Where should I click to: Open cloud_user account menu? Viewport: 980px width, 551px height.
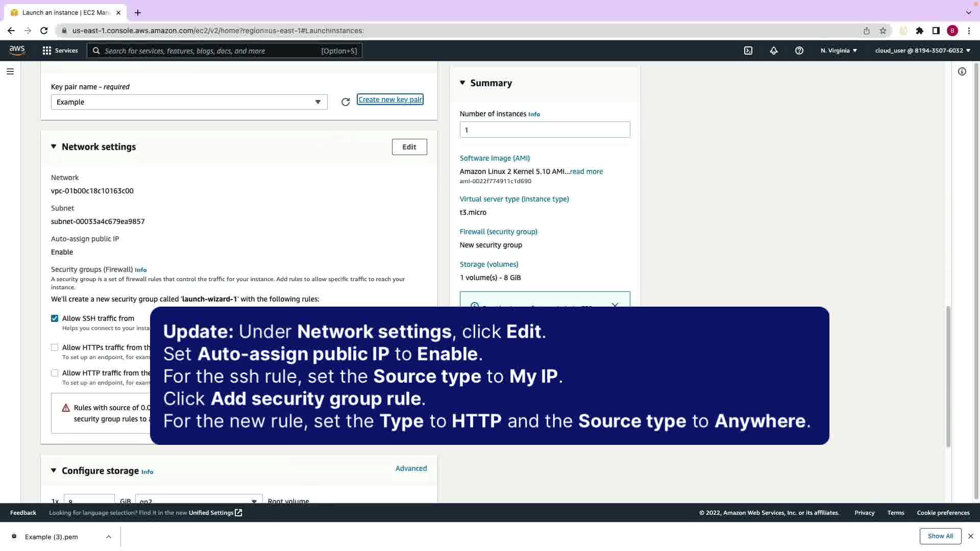(x=922, y=51)
